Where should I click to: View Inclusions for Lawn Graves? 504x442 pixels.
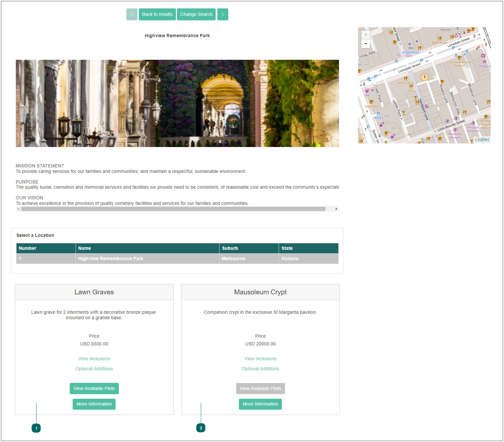pos(94,359)
